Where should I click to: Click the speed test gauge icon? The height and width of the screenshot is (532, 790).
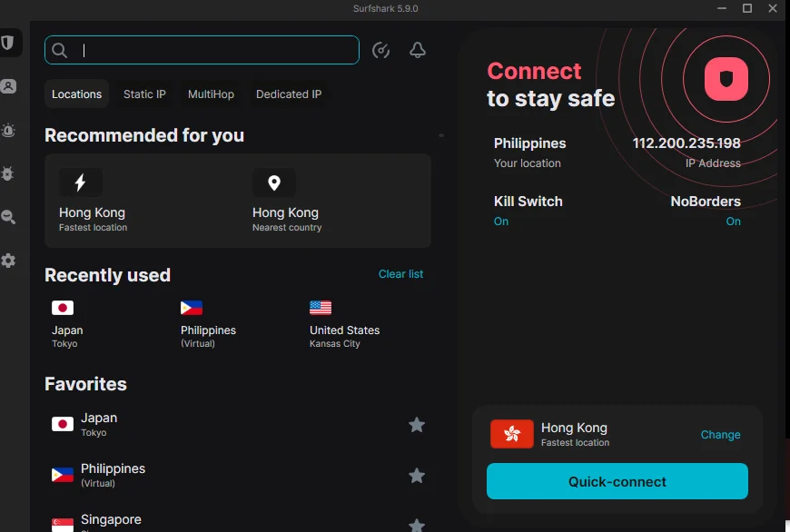[380, 50]
